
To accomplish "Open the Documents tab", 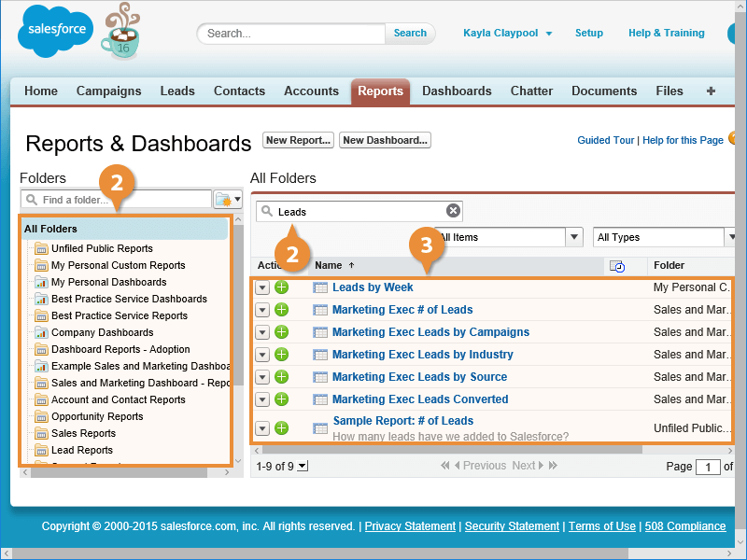I will coord(604,91).
